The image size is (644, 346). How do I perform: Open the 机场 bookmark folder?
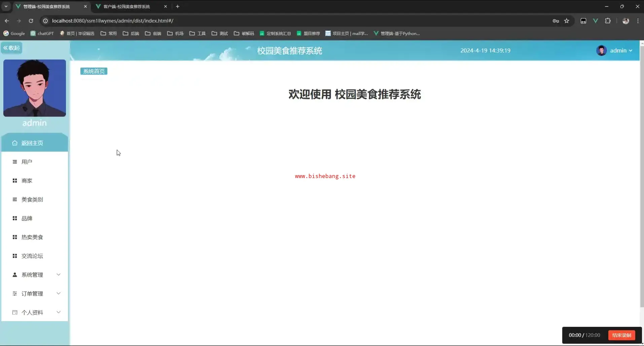point(175,33)
